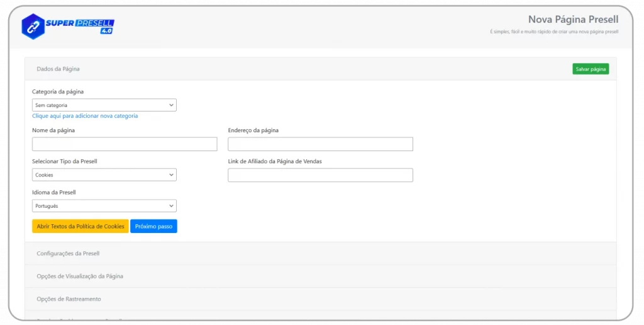Open the Categoria da página dropdown
Image resolution: width=644 pixels, height=325 pixels.
(104, 105)
